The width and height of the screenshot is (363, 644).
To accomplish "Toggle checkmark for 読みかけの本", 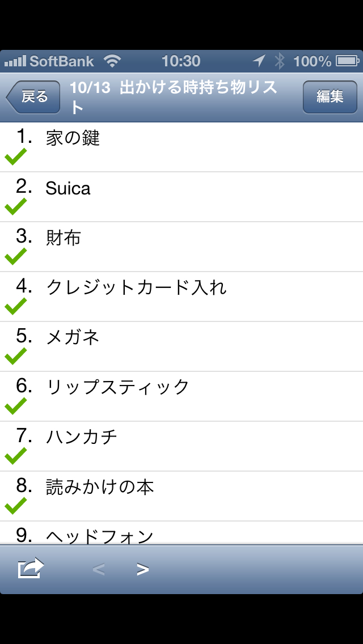I will click(16, 505).
